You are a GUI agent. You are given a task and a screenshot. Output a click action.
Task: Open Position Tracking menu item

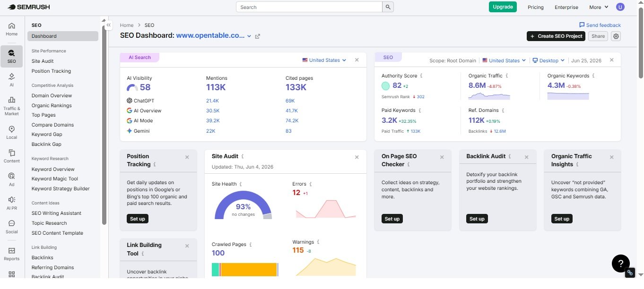pyautogui.click(x=51, y=71)
